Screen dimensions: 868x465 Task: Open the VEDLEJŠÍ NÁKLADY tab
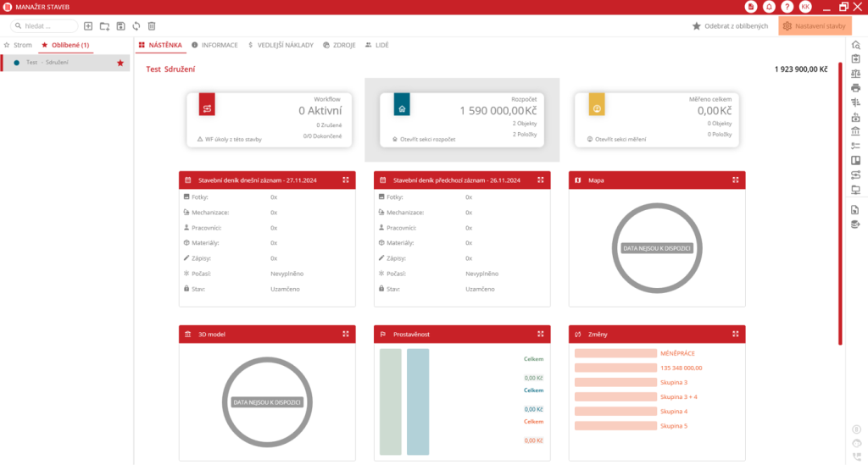(x=280, y=45)
